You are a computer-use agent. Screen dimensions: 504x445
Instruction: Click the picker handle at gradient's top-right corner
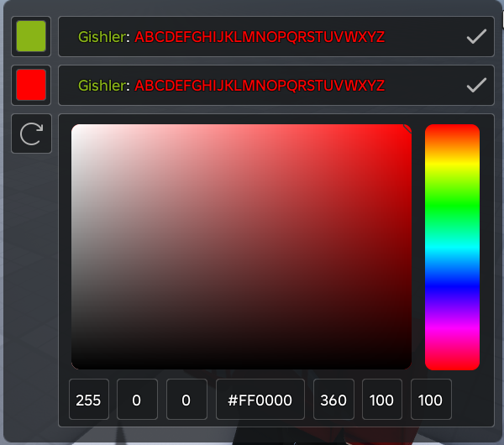(407, 128)
